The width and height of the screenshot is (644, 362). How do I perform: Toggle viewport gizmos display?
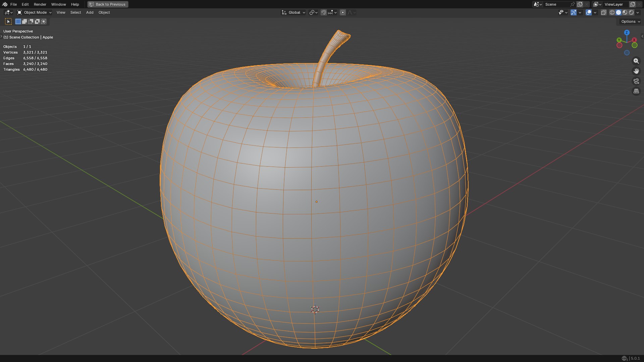(x=574, y=12)
